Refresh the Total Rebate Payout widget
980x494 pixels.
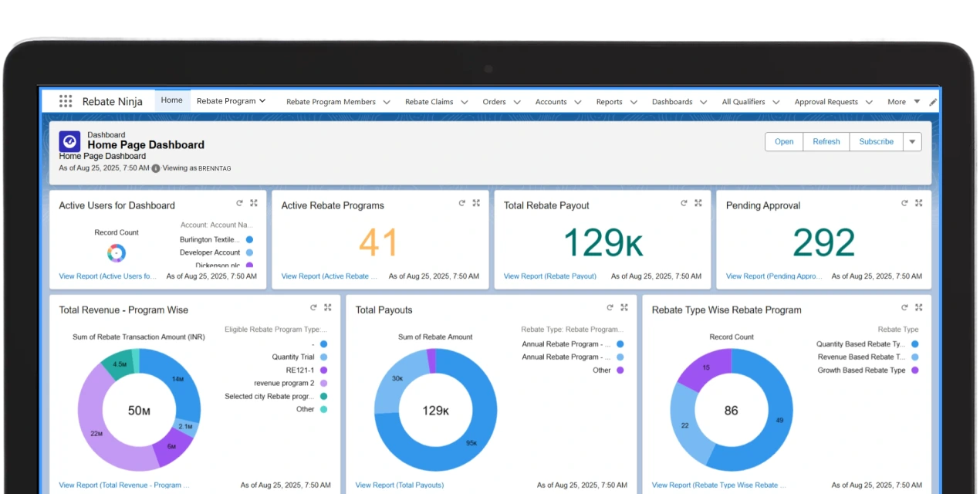pos(684,203)
